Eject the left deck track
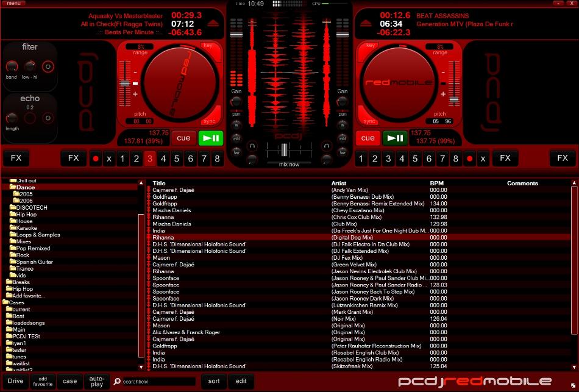The image size is (579, 392). [213, 24]
